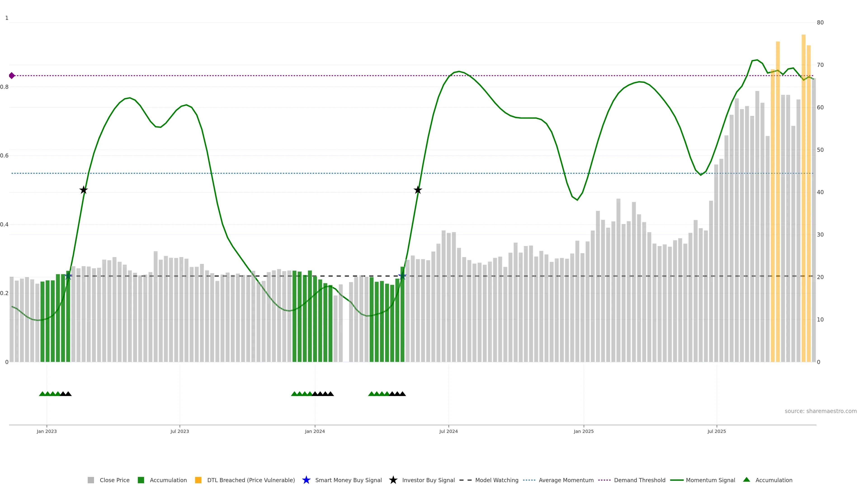
Task: Click the Jan 2024 axis label
Action: click(x=315, y=432)
